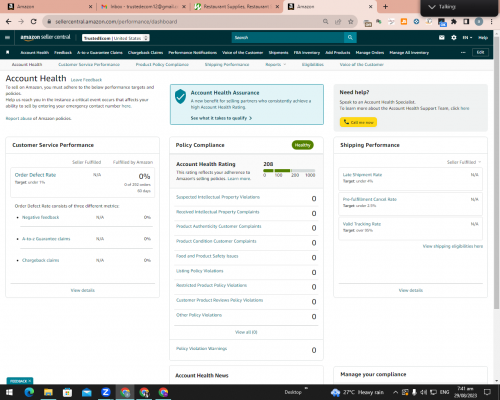Open Shipping Performance sub-tab
Screen dimensions: 500x400
[227, 64]
